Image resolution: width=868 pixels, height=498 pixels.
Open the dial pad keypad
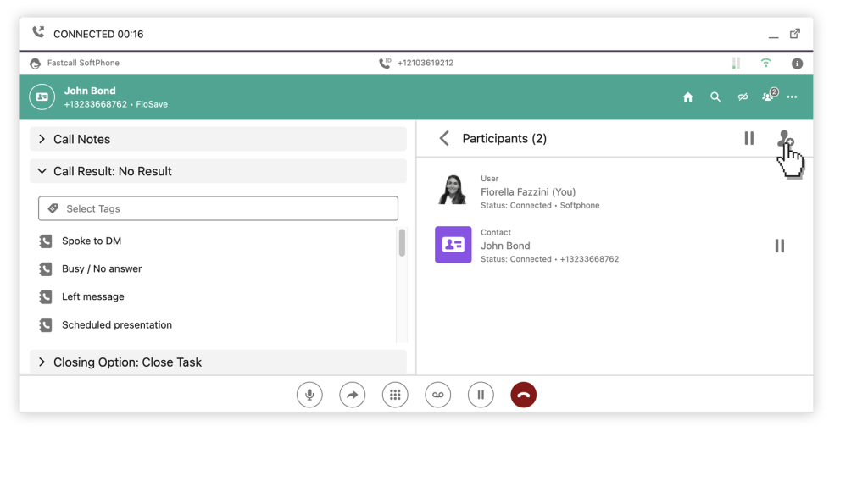tap(395, 395)
